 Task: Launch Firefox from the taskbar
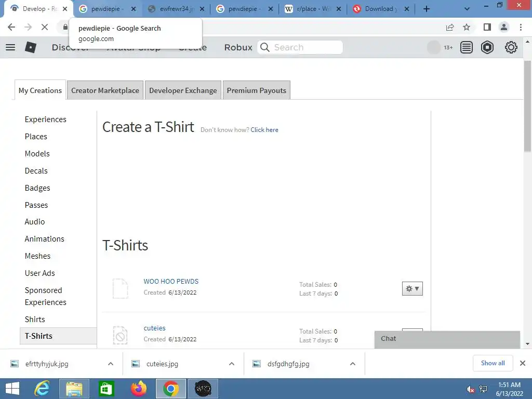[138, 389]
